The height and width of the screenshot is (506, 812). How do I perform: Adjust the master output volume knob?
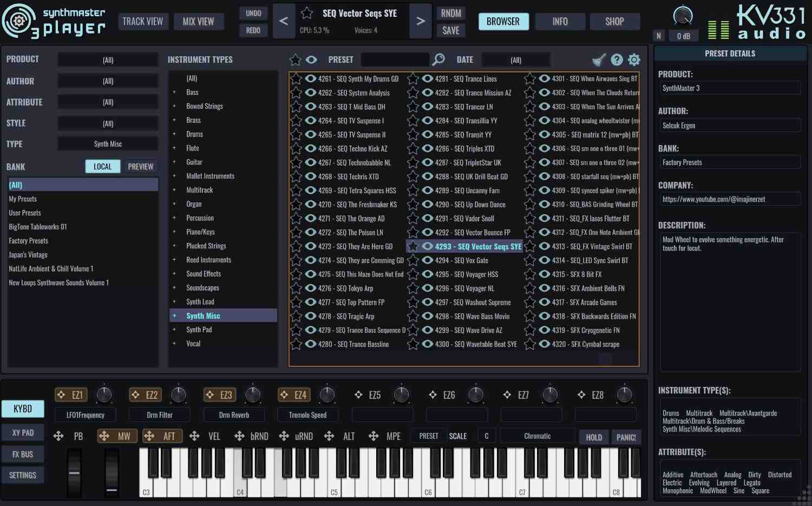click(683, 16)
